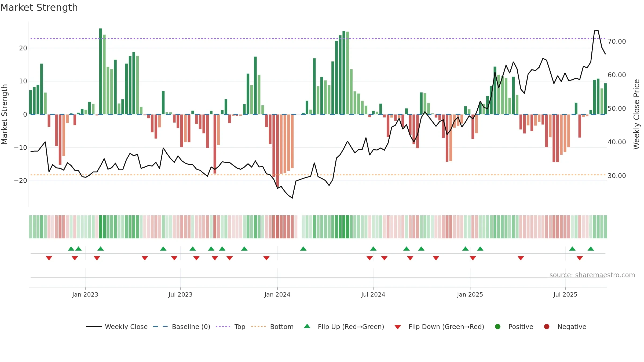Select the Bottom legend entry
This screenshot has width=644, height=362.
click(x=272, y=327)
